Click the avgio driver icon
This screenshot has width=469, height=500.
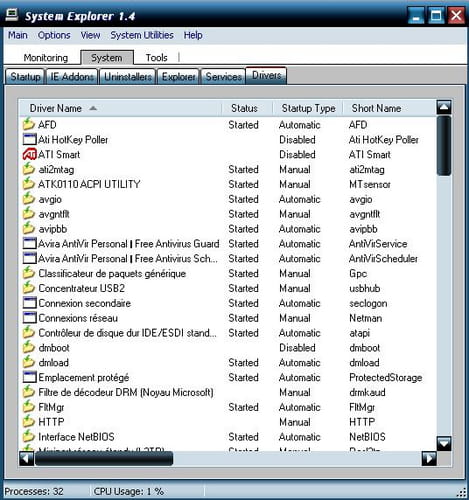pyautogui.click(x=29, y=199)
